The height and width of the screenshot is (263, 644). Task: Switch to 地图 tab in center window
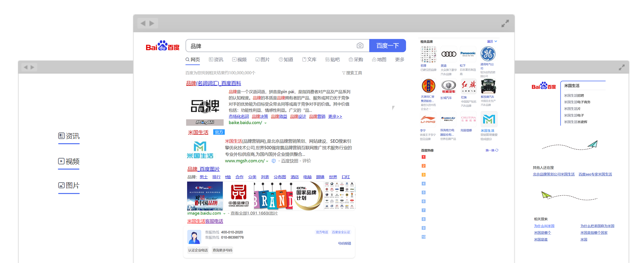click(x=379, y=60)
